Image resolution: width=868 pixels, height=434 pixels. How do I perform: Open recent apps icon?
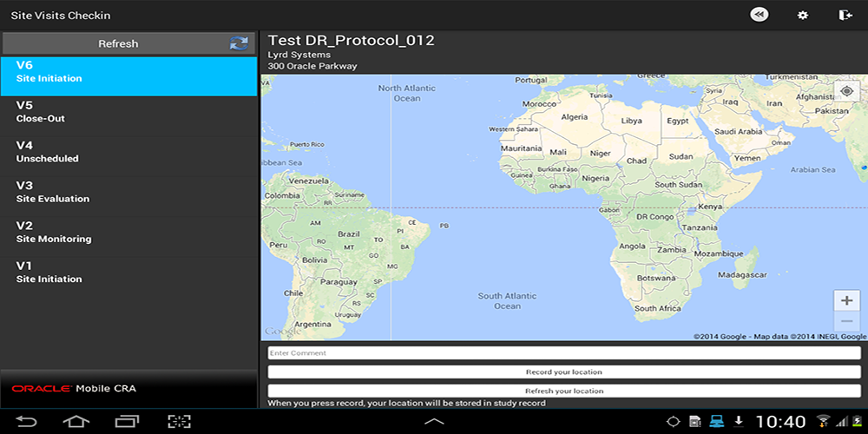pos(128,422)
